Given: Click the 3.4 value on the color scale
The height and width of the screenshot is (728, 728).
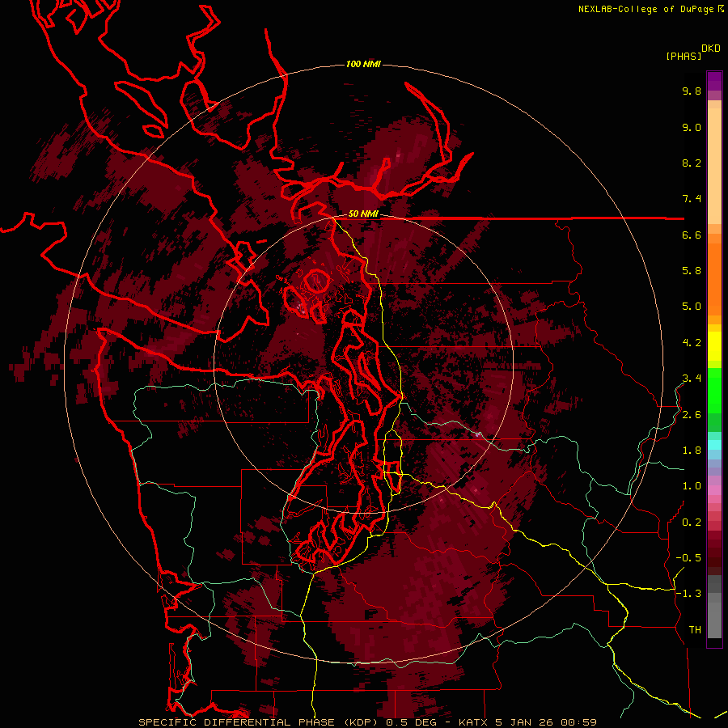Looking at the screenshot, I should 692,378.
